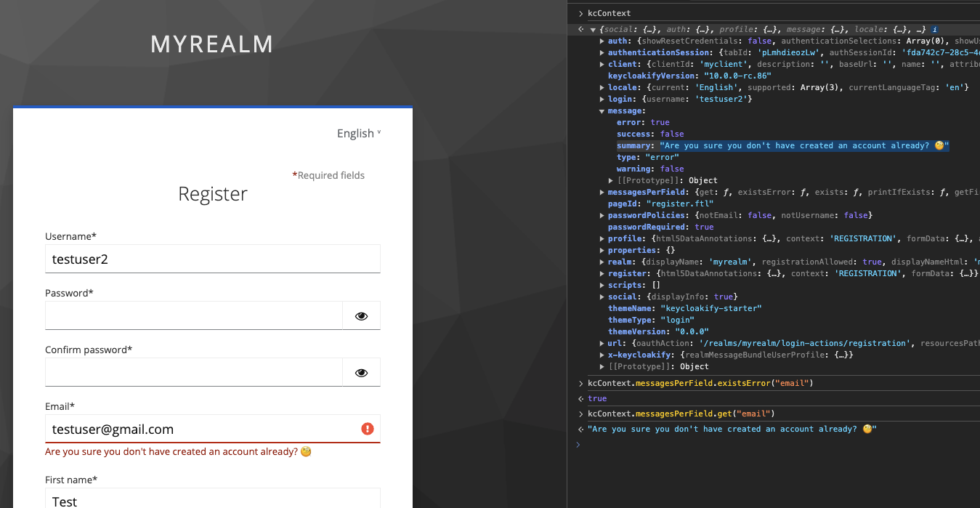The height and width of the screenshot is (508, 980).
Task: Select the highlighted summary property line
Action: click(x=783, y=146)
